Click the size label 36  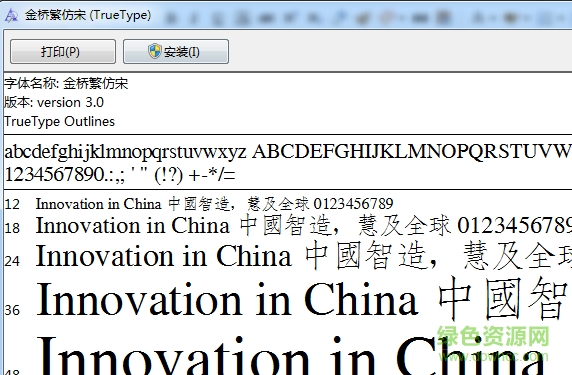12,310
